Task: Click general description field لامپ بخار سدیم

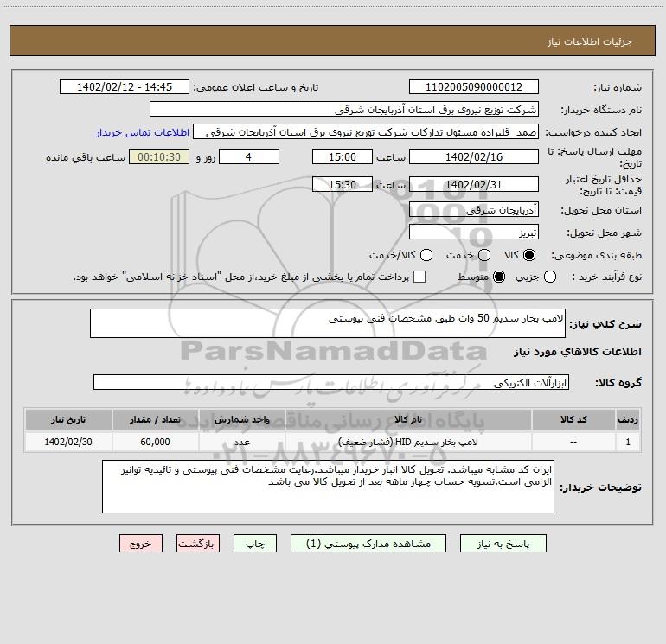Action: [x=328, y=323]
